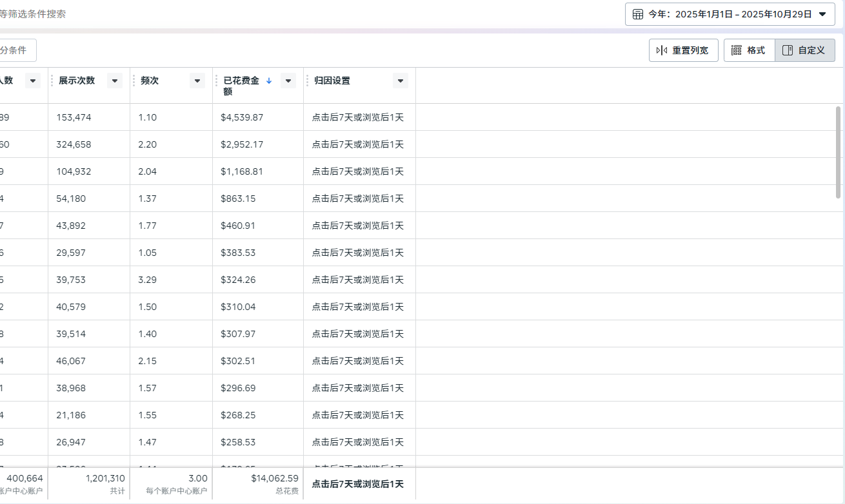Image resolution: width=845 pixels, height=504 pixels.
Task: Expand the date range dropdown arrow
Action: coord(822,14)
